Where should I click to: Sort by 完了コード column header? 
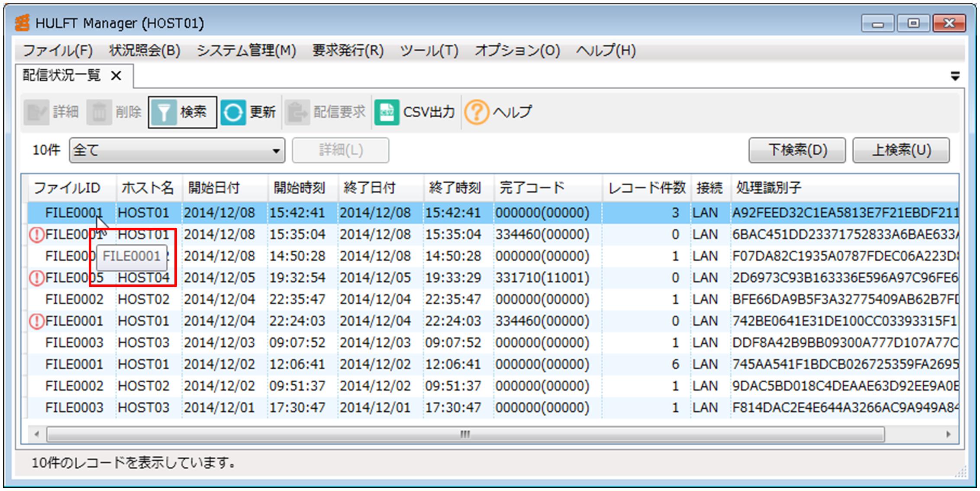pyautogui.click(x=548, y=188)
